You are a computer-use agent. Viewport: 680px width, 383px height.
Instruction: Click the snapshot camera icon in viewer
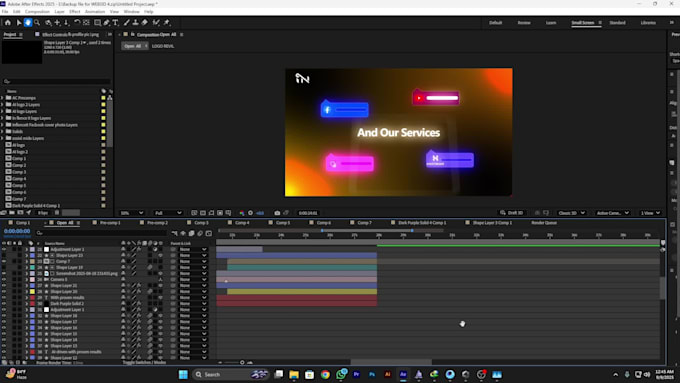coord(277,213)
